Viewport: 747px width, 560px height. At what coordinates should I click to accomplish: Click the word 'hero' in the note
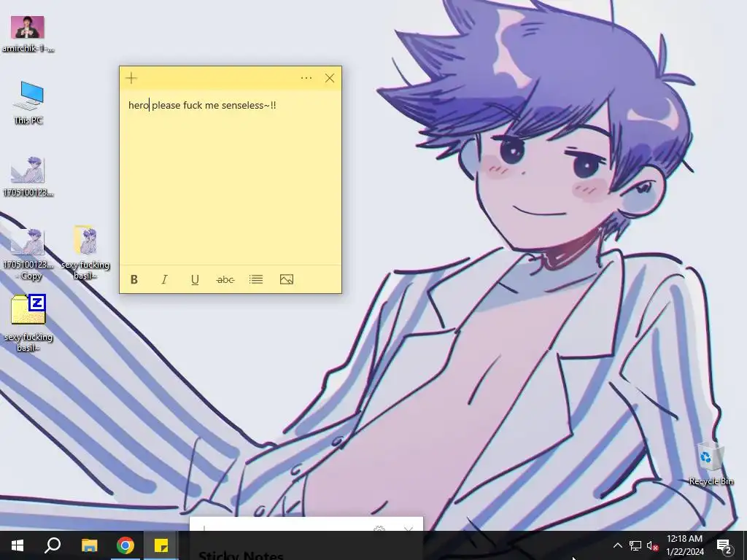139,105
